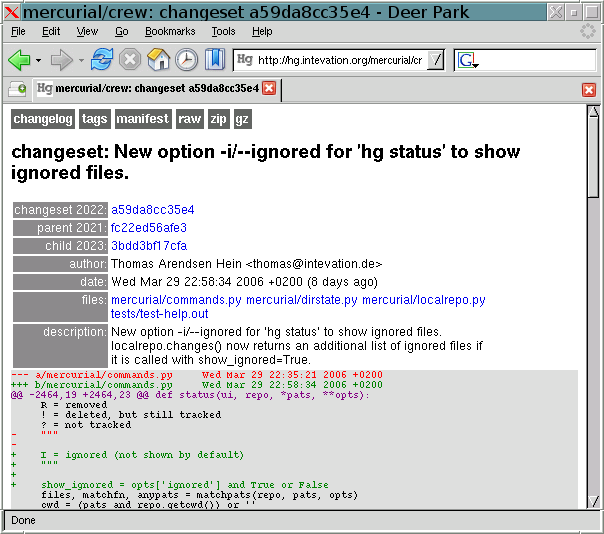Screen dimensions: 604x534
Task: Open the Edit menu
Action: tap(51, 31)
